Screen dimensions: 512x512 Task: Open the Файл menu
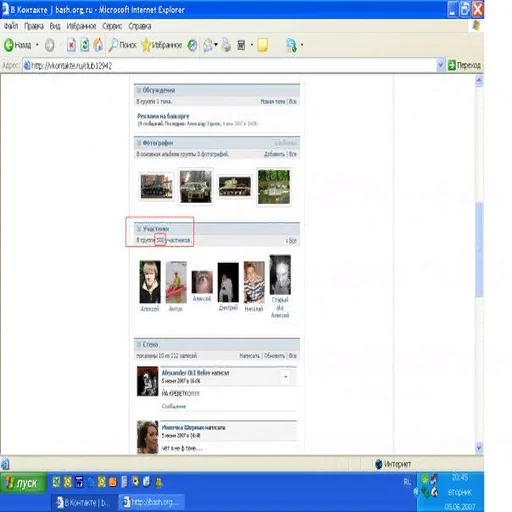tap(11, 26)
